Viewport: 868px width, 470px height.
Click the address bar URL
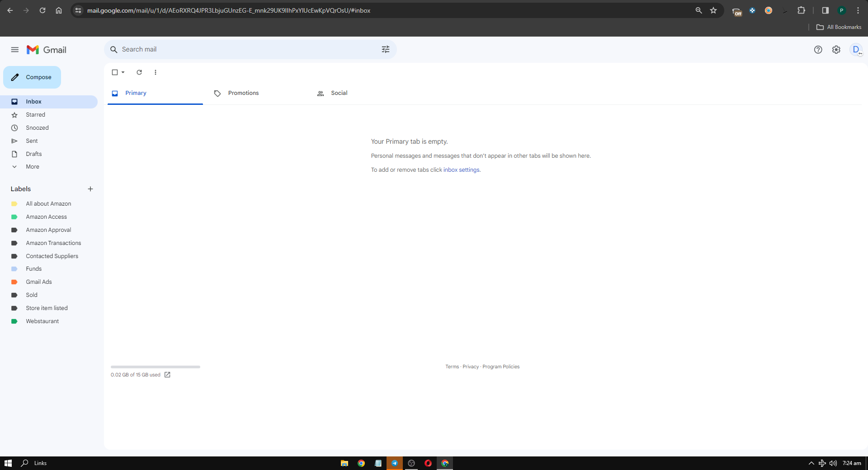point(229,10)
